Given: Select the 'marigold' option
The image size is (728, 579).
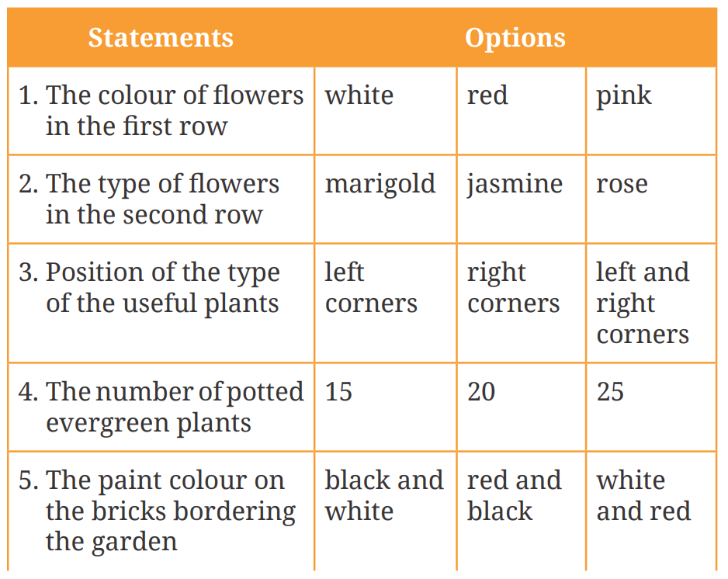Looking at the screenshot, I should pyautogui.click(x=380, y=184).
